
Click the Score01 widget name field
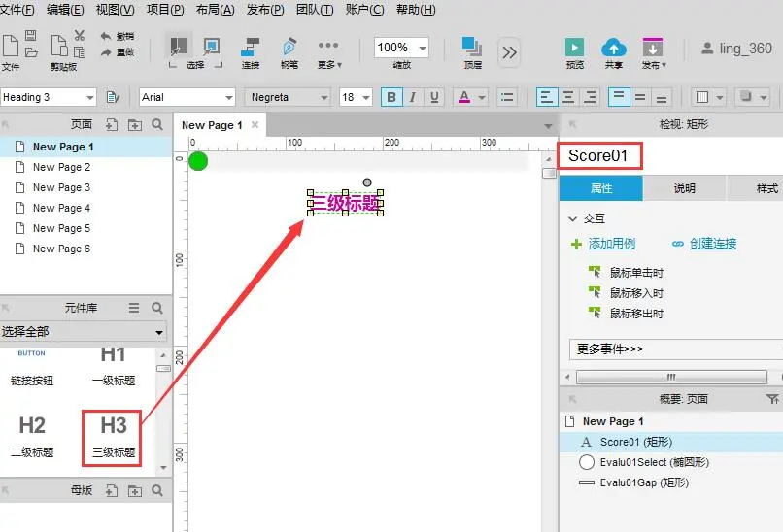click(x=599, y=155)
